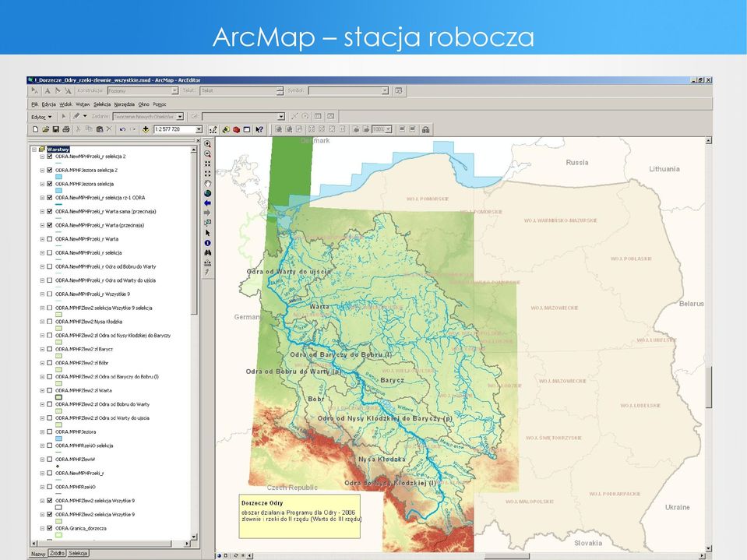The width and height of the screenshot is (747, 560).
Task: Open the red ArcToolbox window
Action: pyautogui.click(x=236, y=129)
